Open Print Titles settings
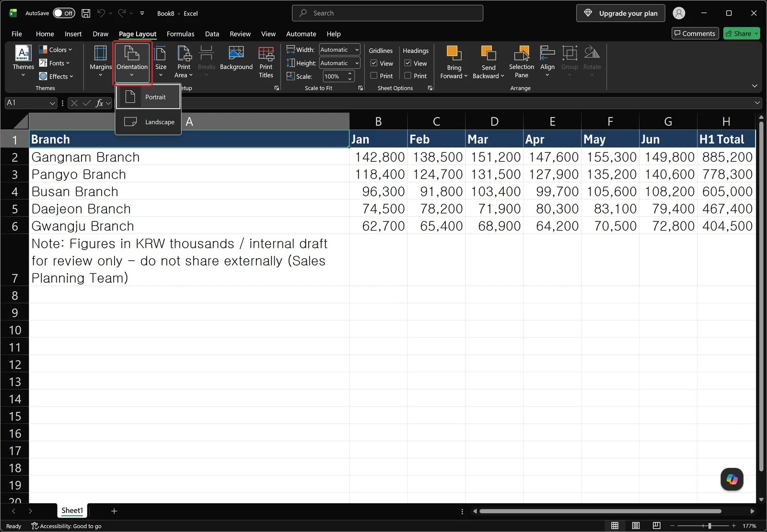Screen dimensions: 767x532 pyautogui.click(x=266, y=61)
